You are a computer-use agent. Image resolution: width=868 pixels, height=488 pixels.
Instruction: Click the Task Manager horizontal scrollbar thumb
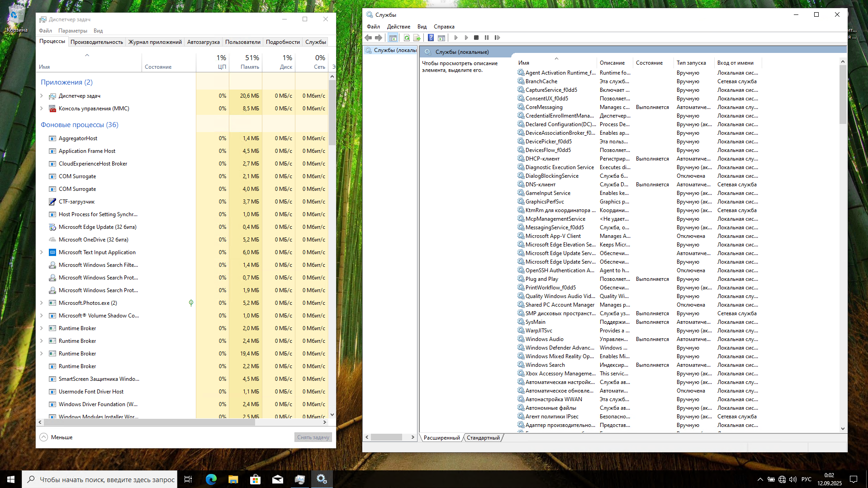pos(149,422)
